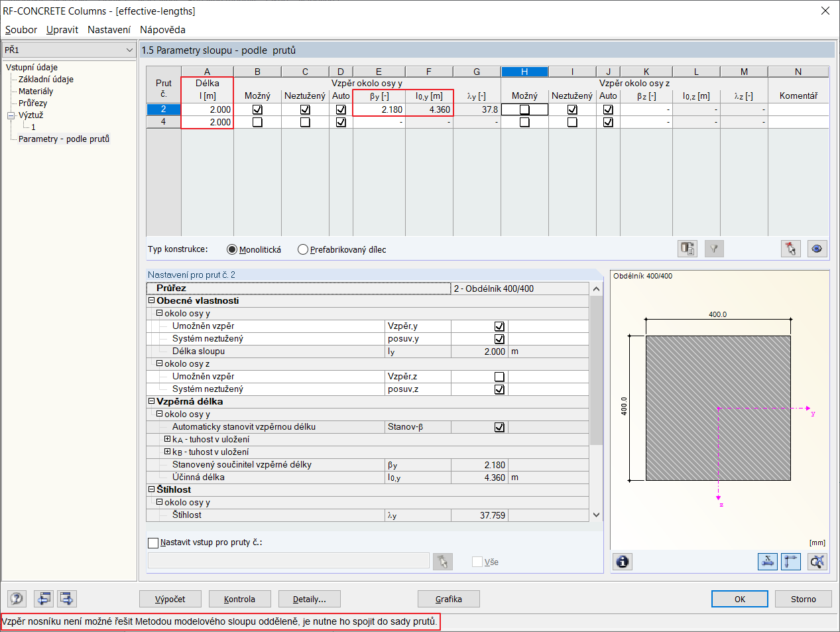Toggle Umožněn vzpěr Vzpěr,y checkbox

(x=499, y=326)
